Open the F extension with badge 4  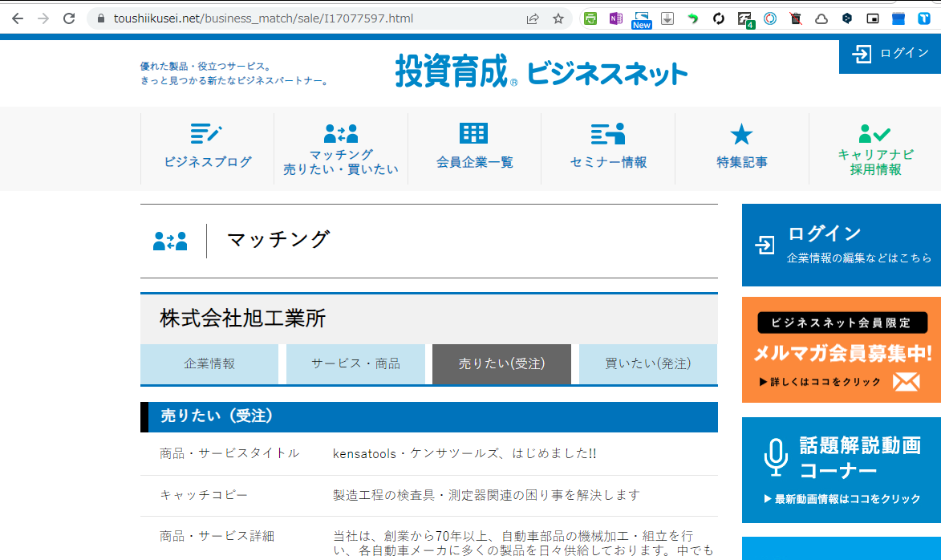pyautogui.click(x=745, y=20)
